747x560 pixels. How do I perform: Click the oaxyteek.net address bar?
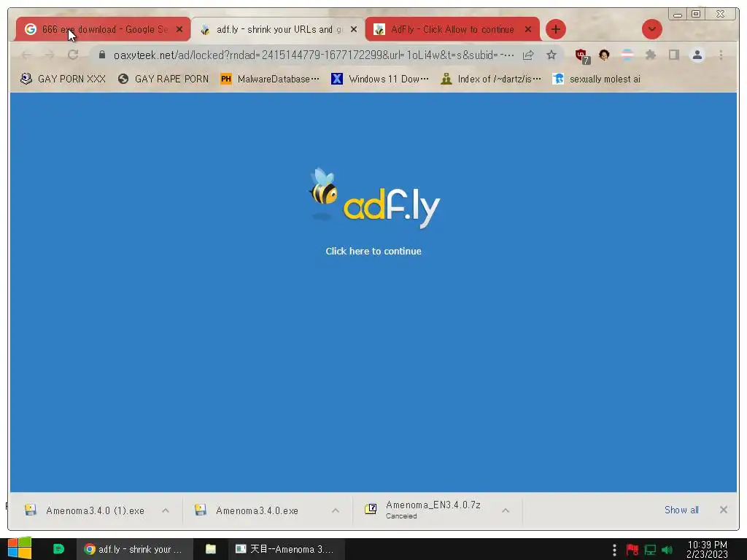pos(314,55)
